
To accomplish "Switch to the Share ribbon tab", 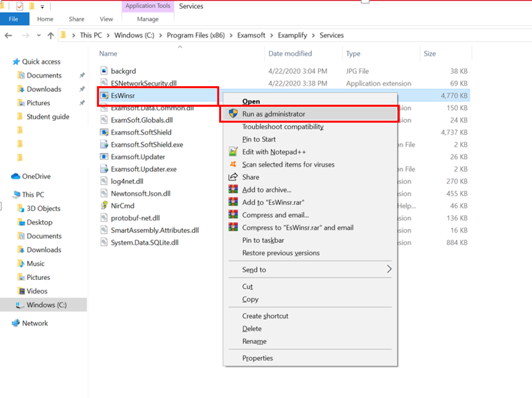I will coord(76,19).
